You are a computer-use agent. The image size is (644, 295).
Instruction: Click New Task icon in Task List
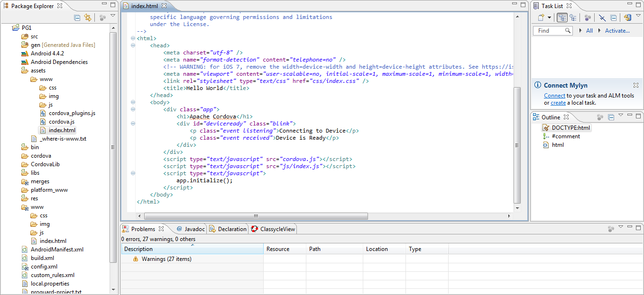541,18
